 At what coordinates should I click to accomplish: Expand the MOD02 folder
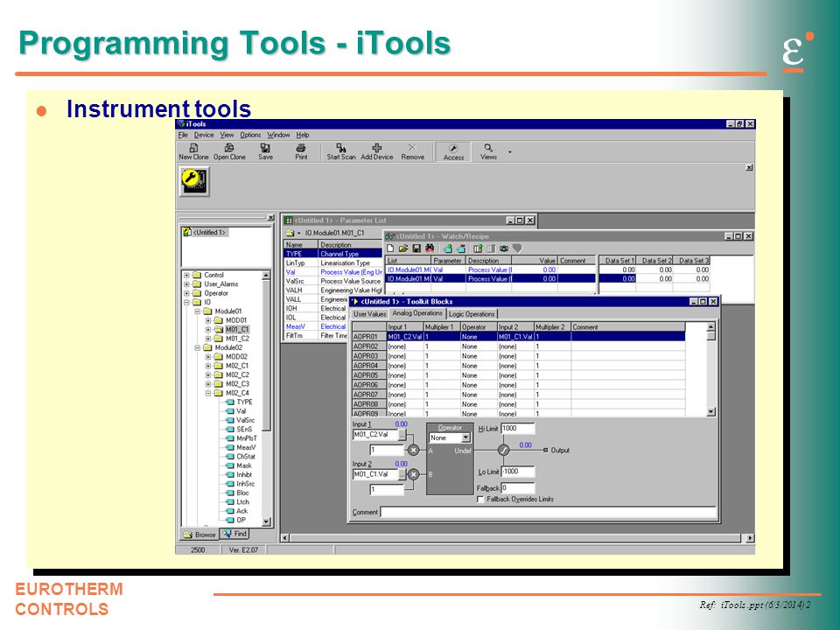[x=208, y=357]
